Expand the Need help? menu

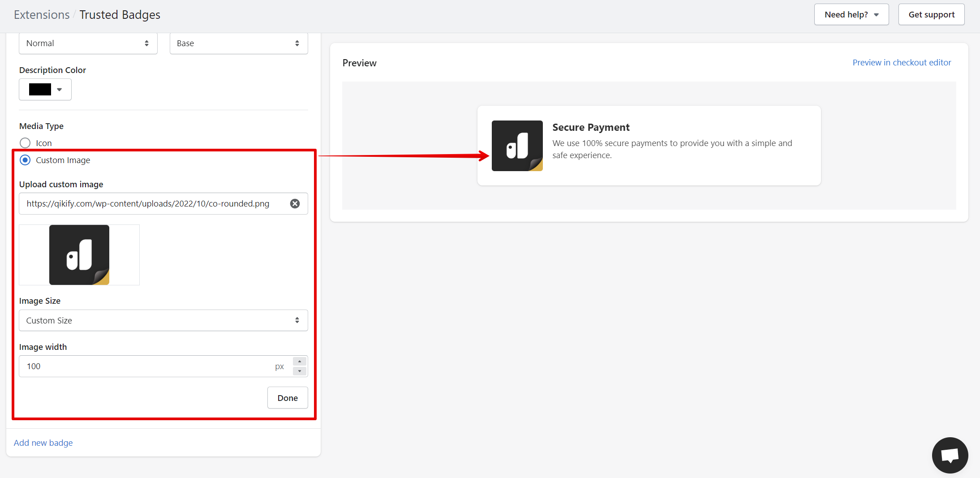click(851, 15)
